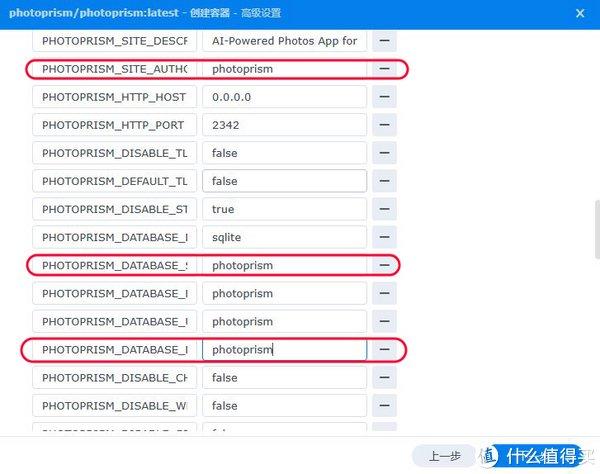Edit the false value of PHOTOPRISM_DISABLE_W
The image size is (600, 474).
(x=284, y=406)
